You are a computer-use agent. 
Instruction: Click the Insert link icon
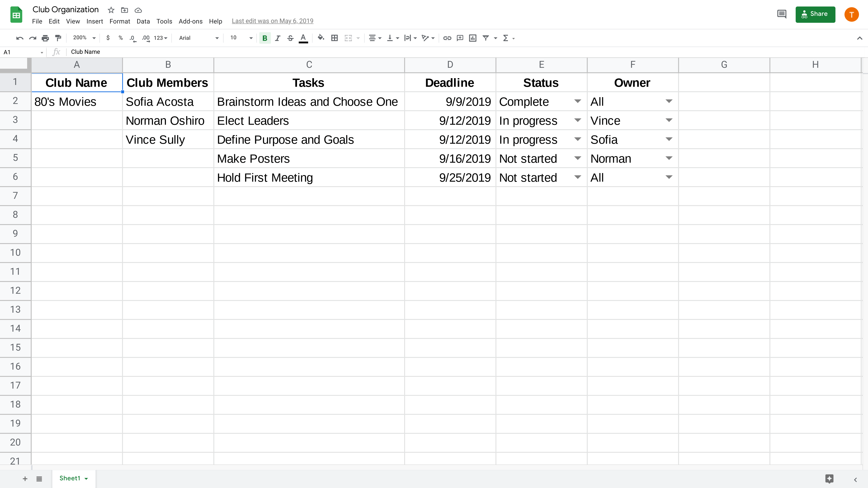point(447,38)
